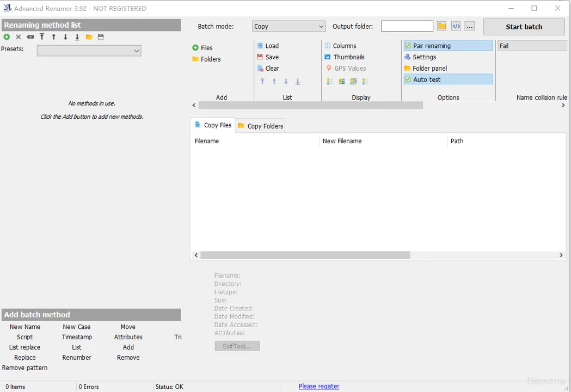The height and width of the screenshot is (392, 571).
Task: Open the Please register link
Action: point(319,386)
